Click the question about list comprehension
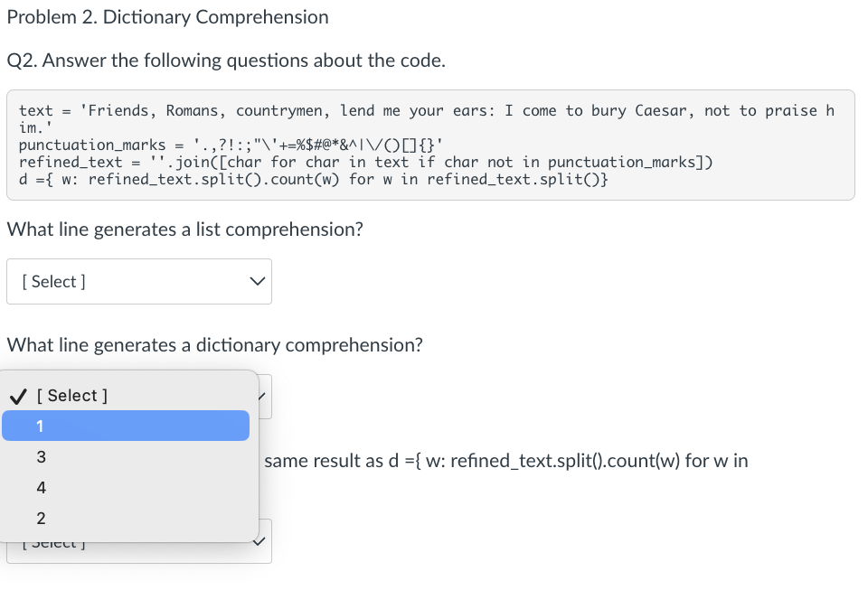Image resolution: width=868 pixels, height=609 pixels. click(184, 229)
